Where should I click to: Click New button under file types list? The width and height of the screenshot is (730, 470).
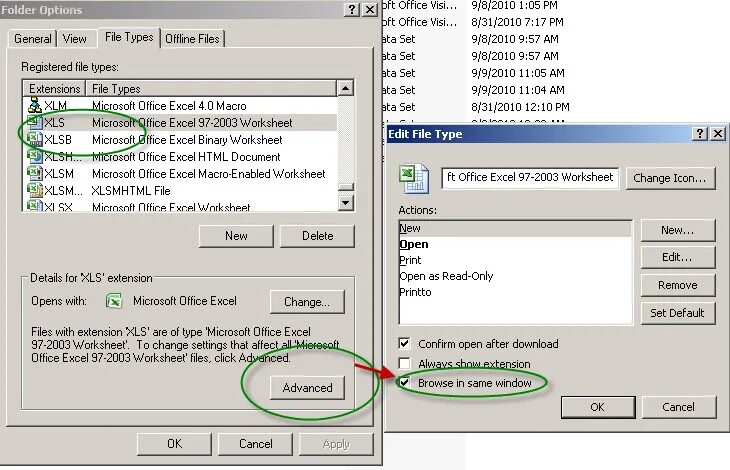[x=236, y=236]
